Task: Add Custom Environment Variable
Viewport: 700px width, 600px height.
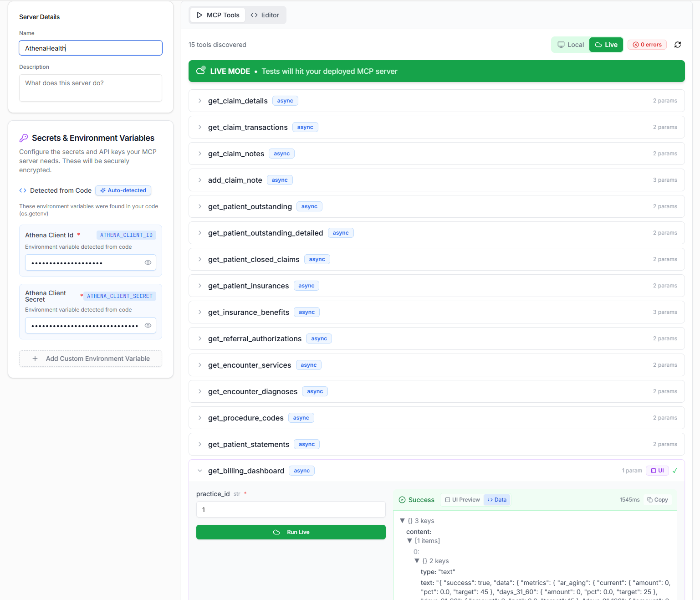Action: (x=91, y=359)
